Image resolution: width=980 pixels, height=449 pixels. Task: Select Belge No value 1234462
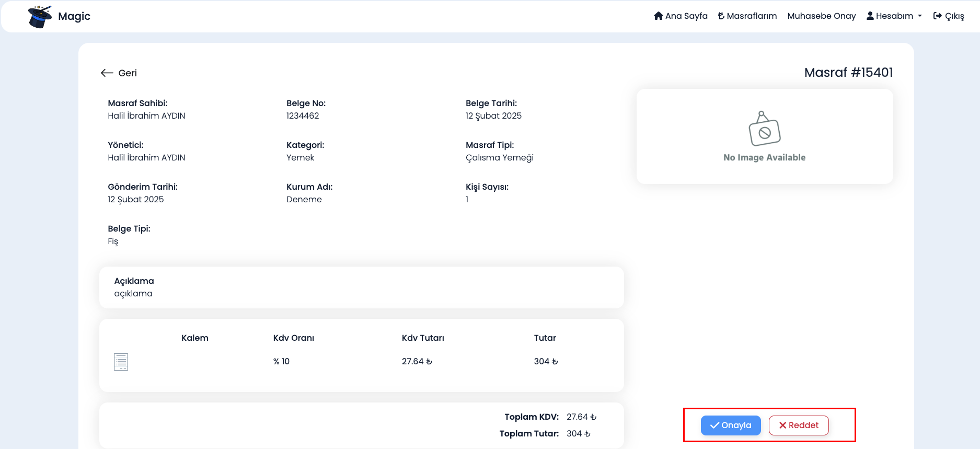tap(303, 116)
